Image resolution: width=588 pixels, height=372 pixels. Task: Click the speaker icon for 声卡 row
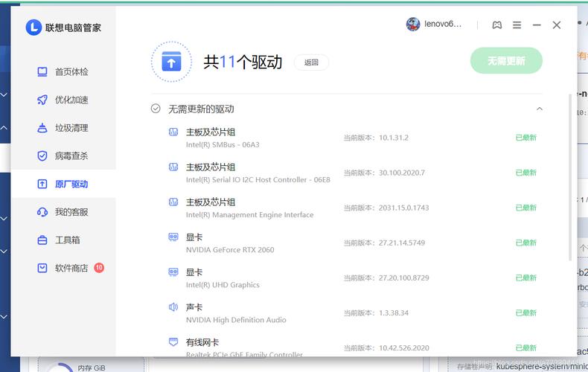pyautogui.click(x=173, y=307)
